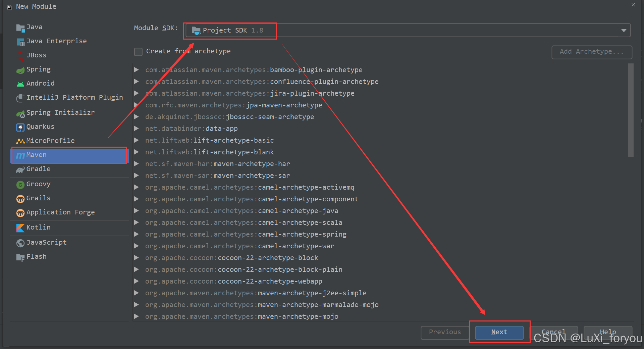644x349 pixels.
Task: Click the IntelliJ logo in title bar
Action: click(9, 7)
